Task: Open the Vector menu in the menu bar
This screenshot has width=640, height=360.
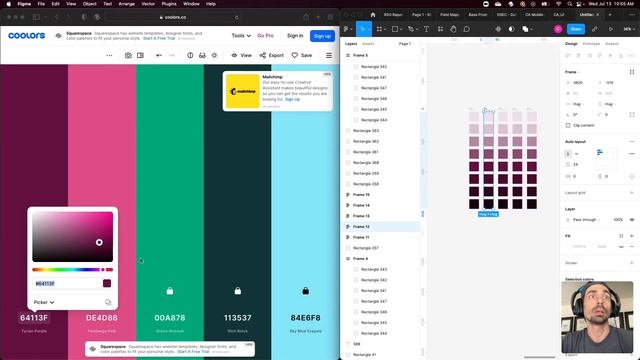Action: point(148,4)
